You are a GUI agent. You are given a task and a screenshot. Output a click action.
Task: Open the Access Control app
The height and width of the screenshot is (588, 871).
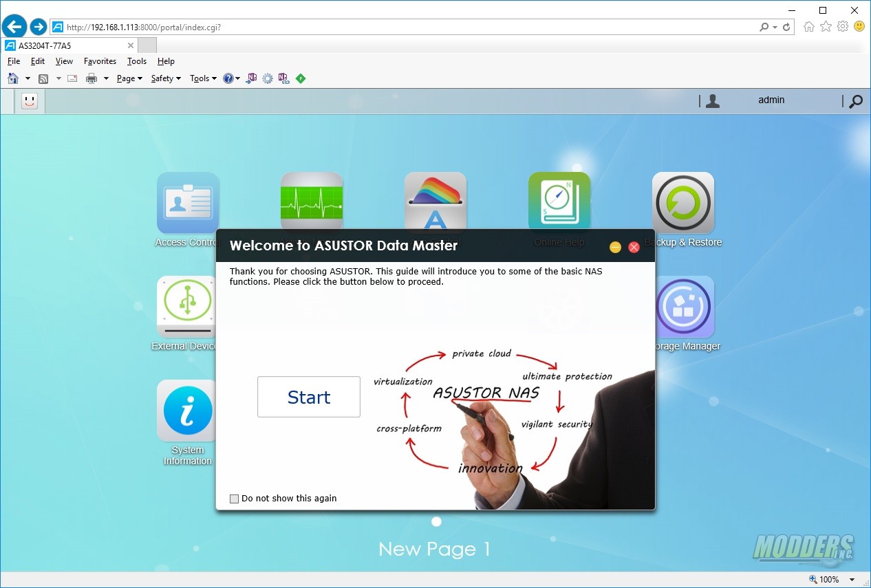tap(188, 203)
